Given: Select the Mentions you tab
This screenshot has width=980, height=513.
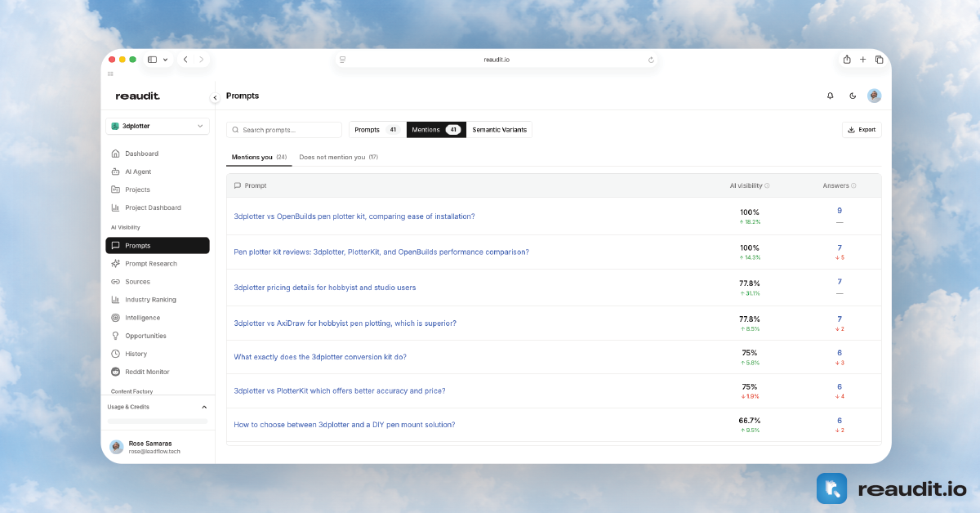Looking at the screenshot, I should point(259,157).
